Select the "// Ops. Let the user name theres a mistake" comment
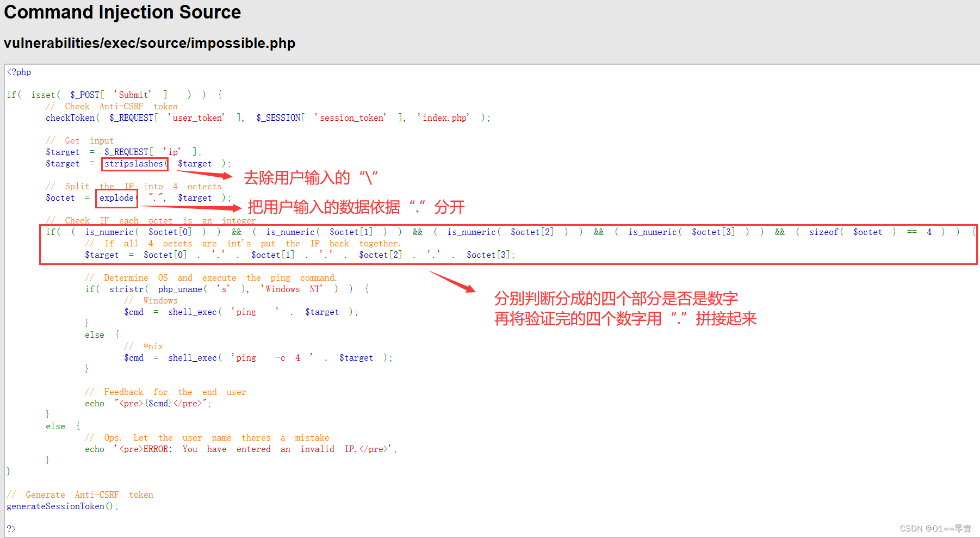This screenshot has height=538, width=980. point(207,438)
